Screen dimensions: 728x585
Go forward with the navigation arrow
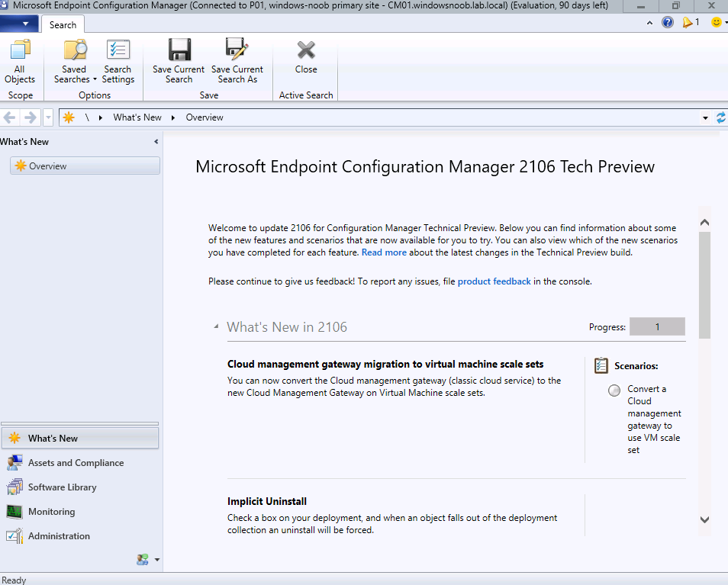31,117
